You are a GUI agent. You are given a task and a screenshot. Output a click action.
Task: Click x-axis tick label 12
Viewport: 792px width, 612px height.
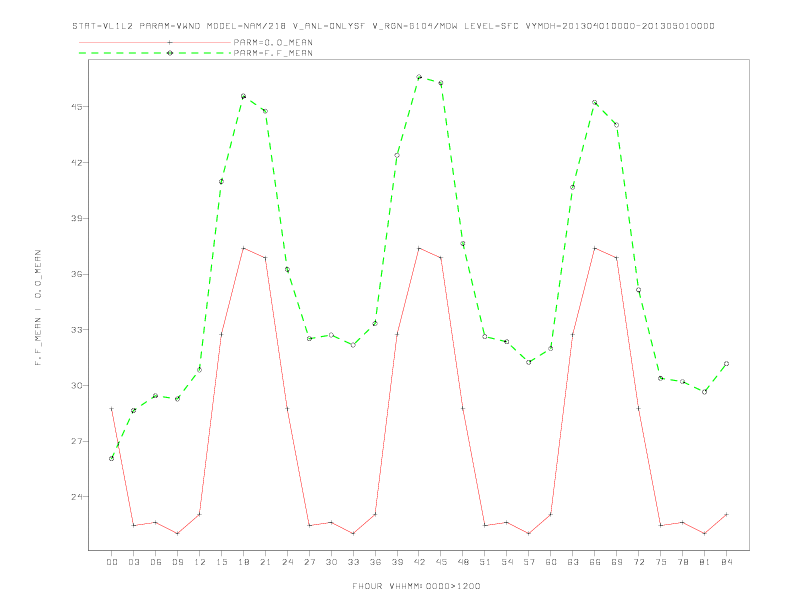tap(200, 562)
